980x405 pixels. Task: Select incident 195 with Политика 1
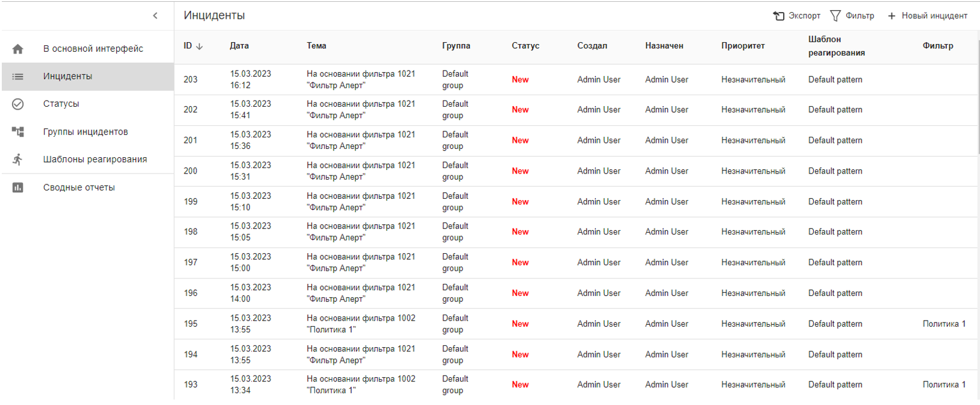point(190,324)
